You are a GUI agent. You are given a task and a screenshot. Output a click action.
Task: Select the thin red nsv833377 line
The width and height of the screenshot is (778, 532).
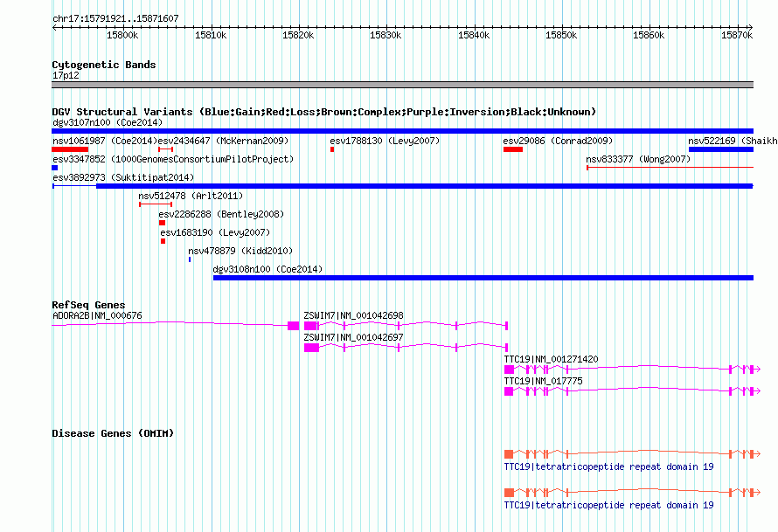click(x=670, y=168)
